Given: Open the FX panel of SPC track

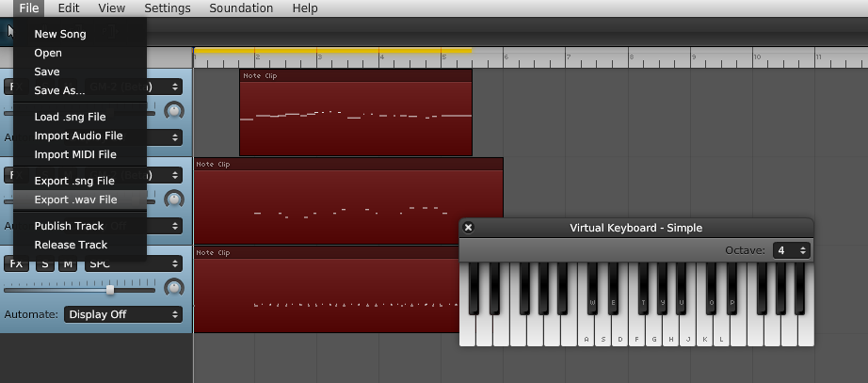Looking at the screenshot, I should coord(17,263).
